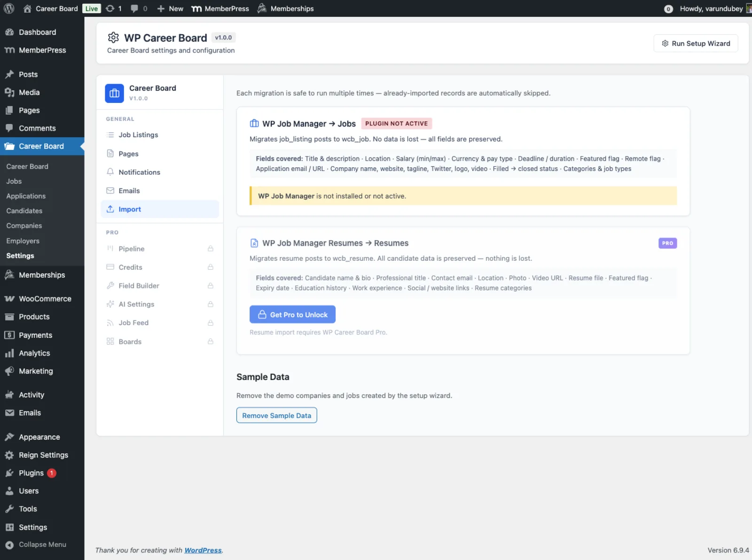This screenshot has height=560, width=752.
Task: Click the WordPress logo icon
Action: point(9,8)
